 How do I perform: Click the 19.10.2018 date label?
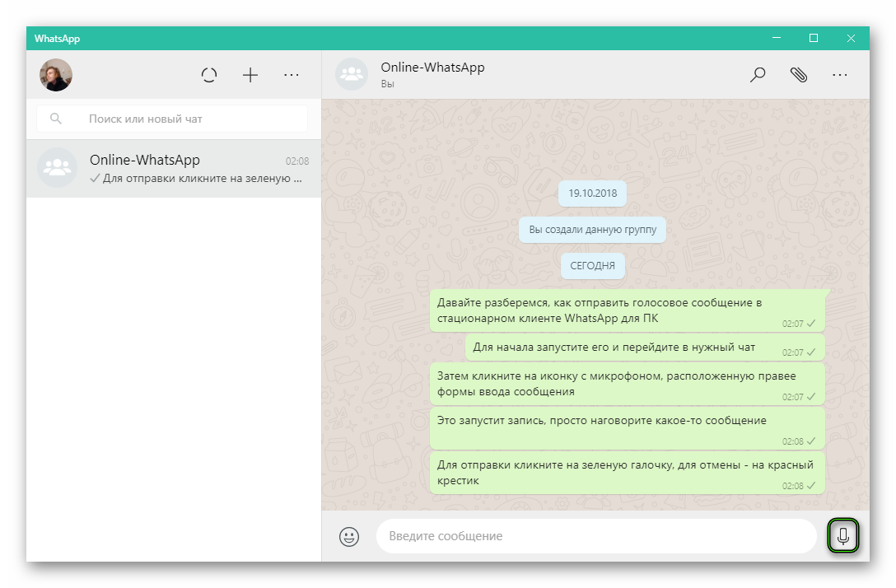[593, 194]
